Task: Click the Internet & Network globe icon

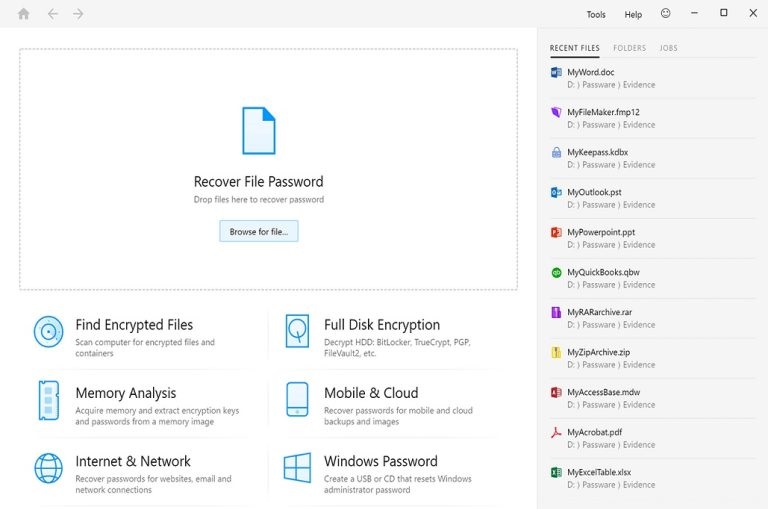Action: click(x=48, y=468)
